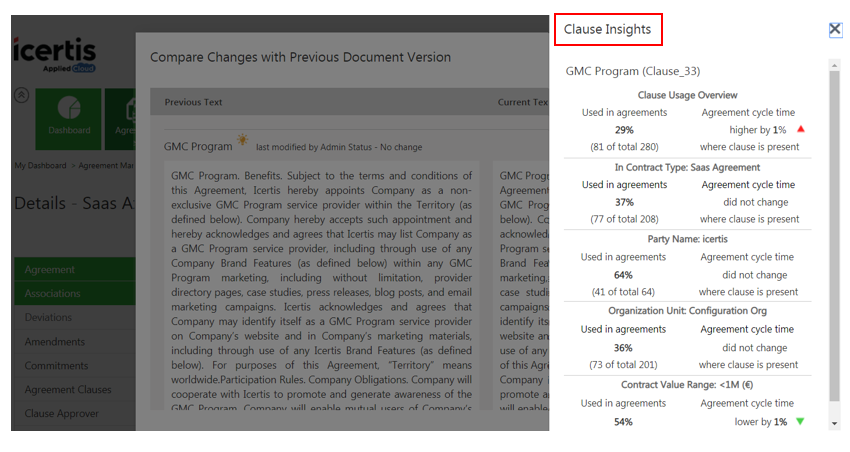
Task: Select Agreement in the left sidebar
Action: click(50, 269)
